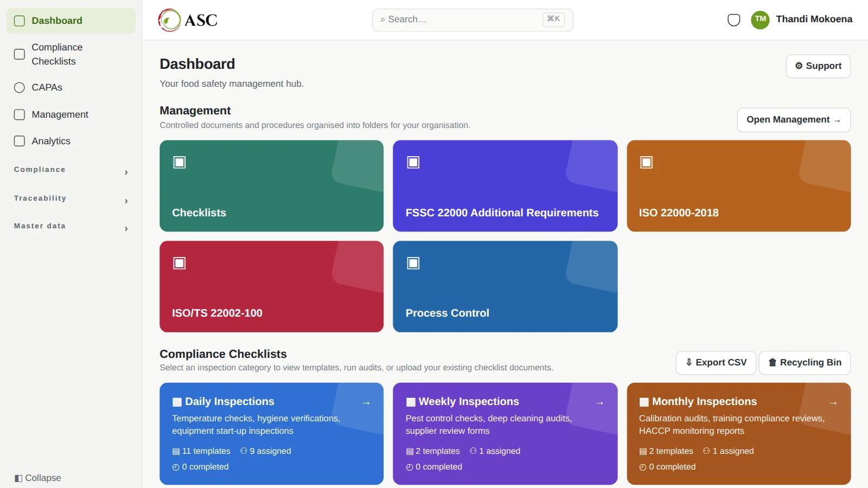Click the '9 assigned' count on Daily Inspections
The height and width of the screenshot is (488, 868).
point(266,451)
